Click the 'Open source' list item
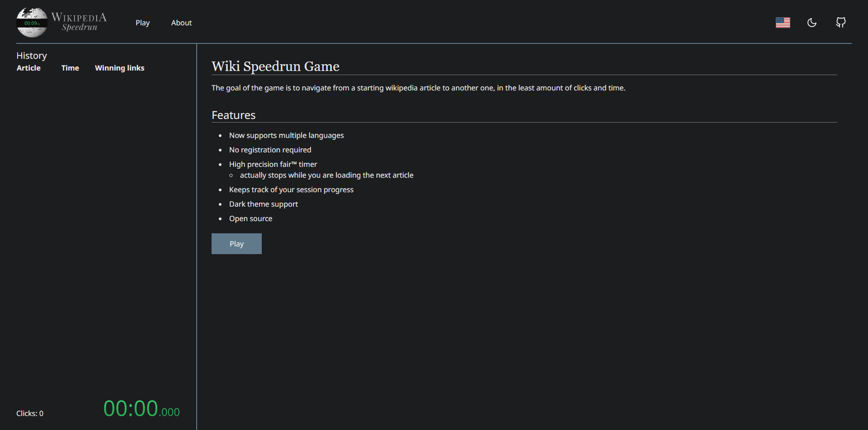 click(250, 218)
